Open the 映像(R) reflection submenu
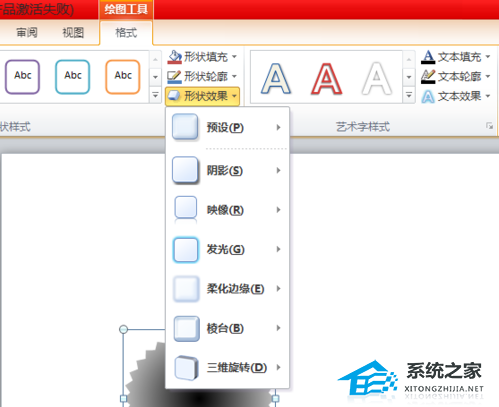This screenshot has height=407, width=499. coord(227,210)
